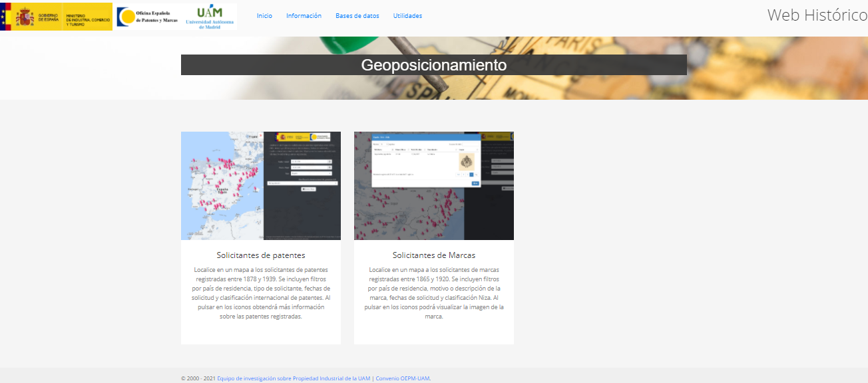Click the trademark applicants description text
Screen dimensions: 868x383
(433, 293)
